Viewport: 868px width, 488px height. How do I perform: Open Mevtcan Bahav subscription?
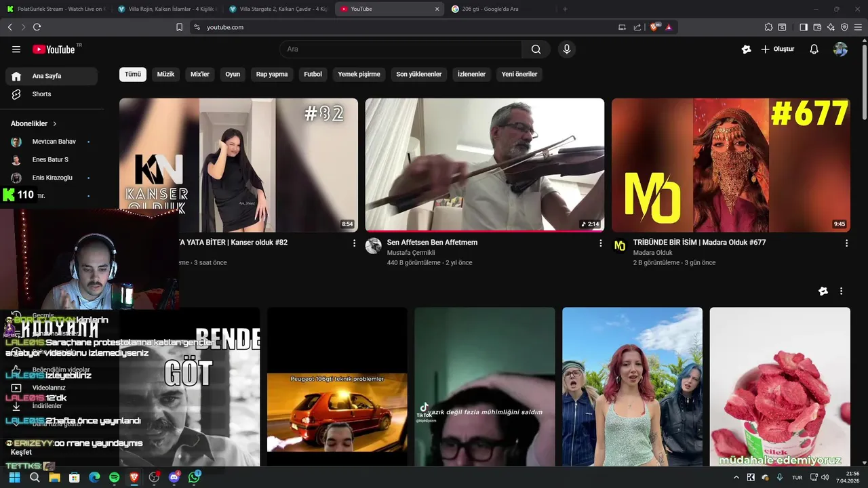click(x=52, y=142)
